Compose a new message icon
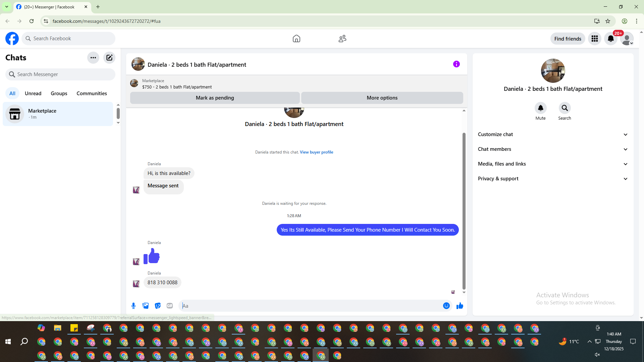Screen dimensions: 644x362 pyautogui.click(x=109, y=58)
